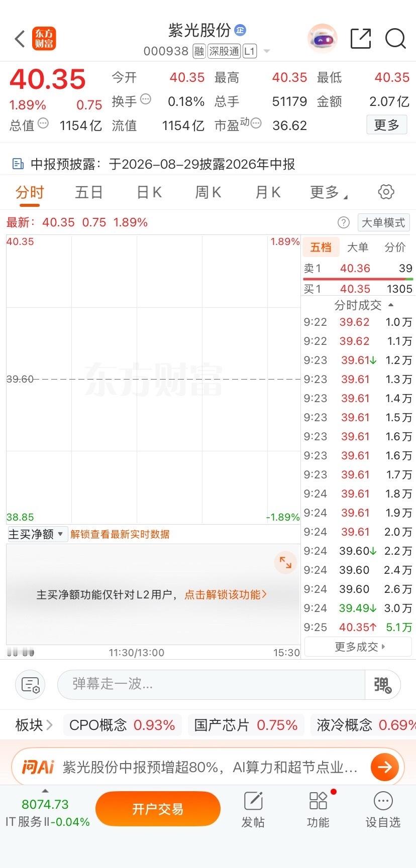Screen dimensions: 416x868
Task: Open the 主买净额 indicator dropdown
Action: tap(37, 534)
